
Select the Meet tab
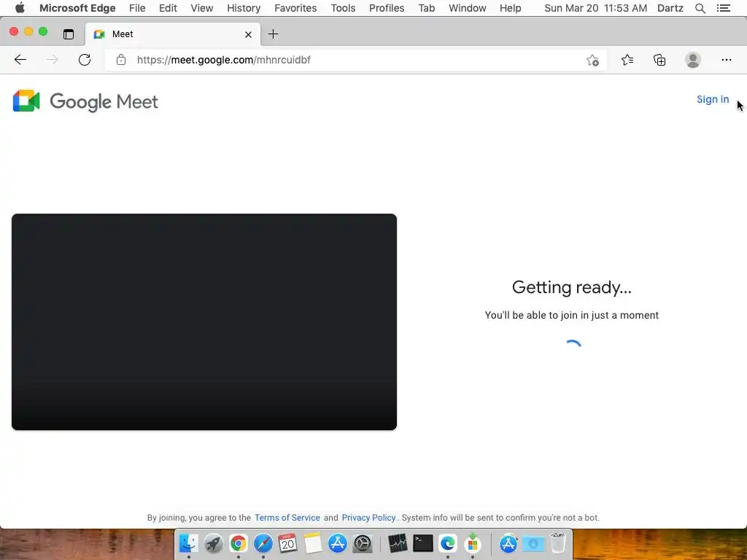(173, 34)
